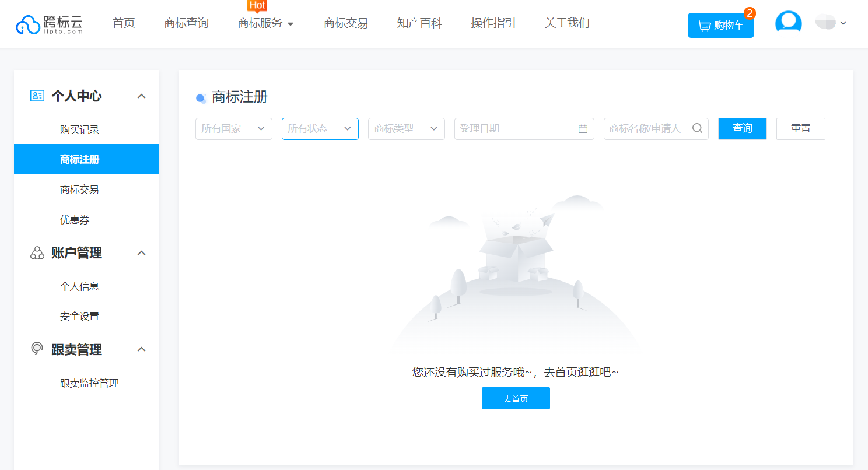The height and width of the screenshot is (470, 868).
Task: Click the 去首页 button to visit homepage
Action: tap(516, 398)
